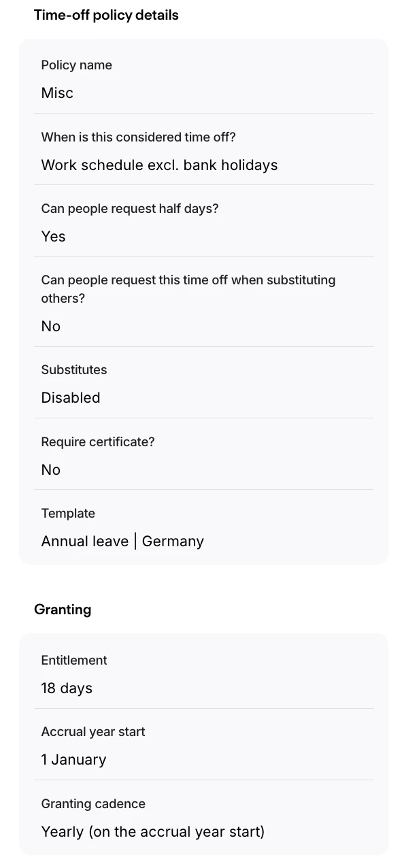Viewport: 404px width, 868px height.
Task: Click the half days answer Yes
Action: pyautogui.click(x=54, y=237)
